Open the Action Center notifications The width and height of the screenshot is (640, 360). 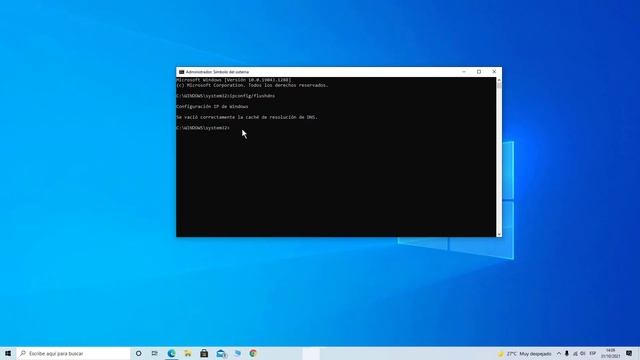click(x=629, y=353)
